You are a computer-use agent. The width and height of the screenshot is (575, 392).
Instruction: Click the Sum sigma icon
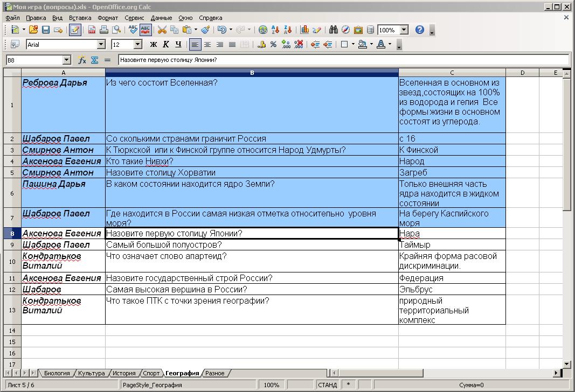pyautogui.click(x=95, y=60)
